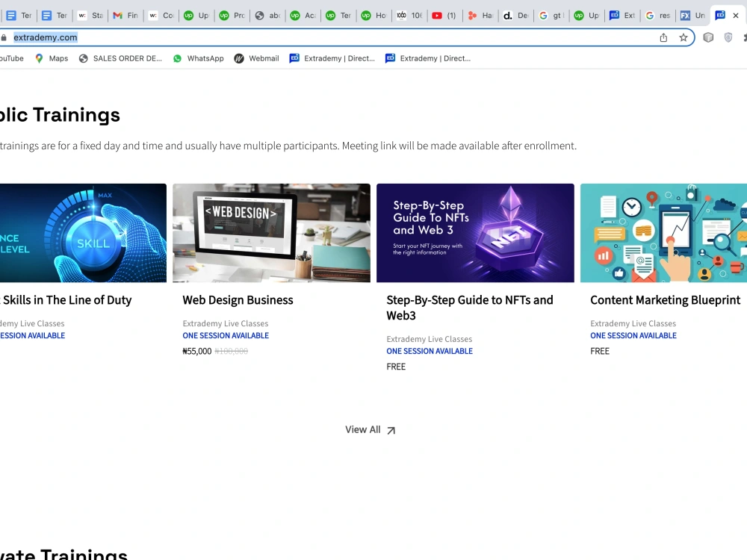Close the current Extrademy tab
Screen dimensions: 747x560
pos(736,15)
